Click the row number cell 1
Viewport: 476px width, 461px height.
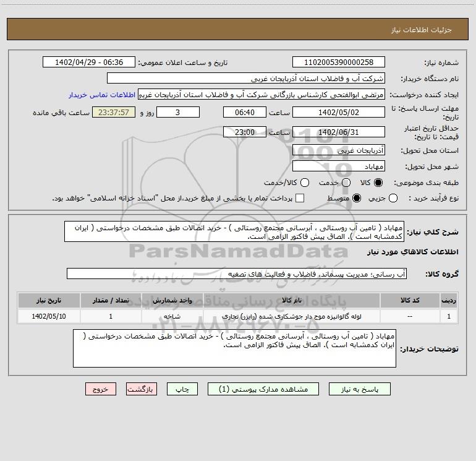pyautogui.click(x=449, y=316)
